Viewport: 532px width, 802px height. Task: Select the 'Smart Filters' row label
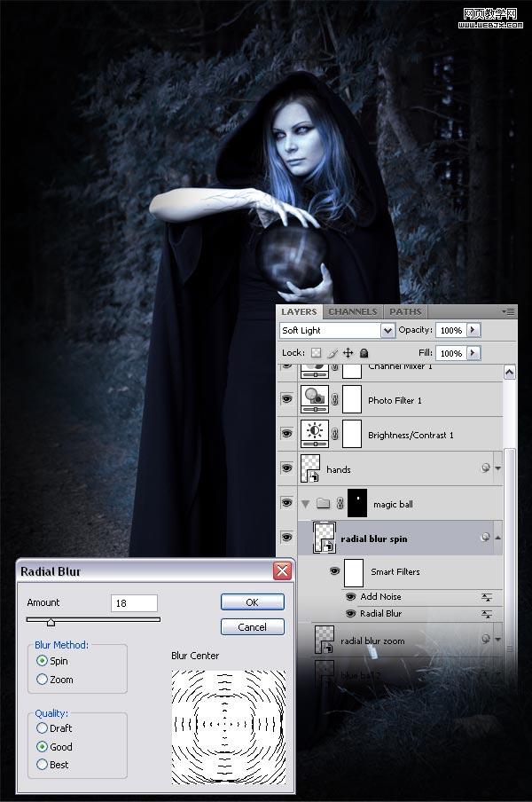pyautogui.click(x=395, y=572)
